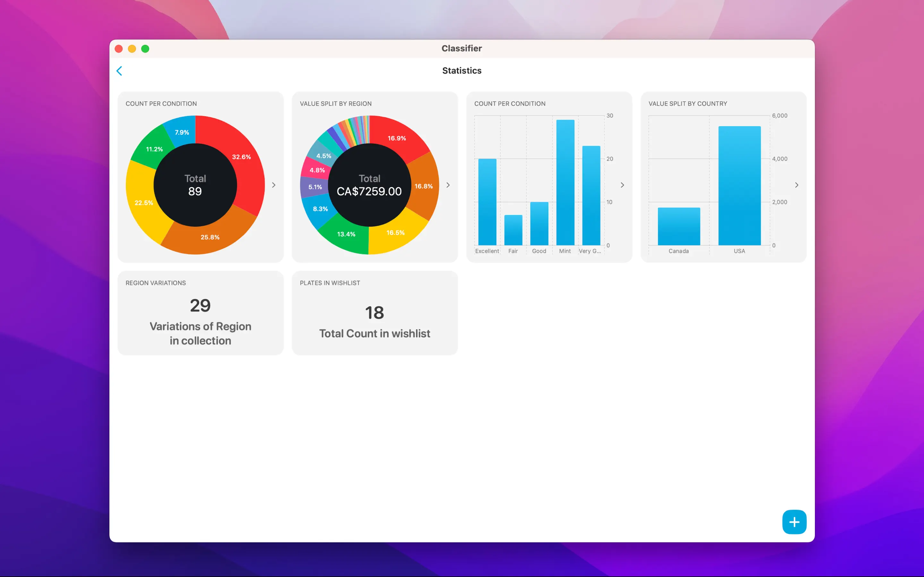Screen dimensions: 924x577
Task: Expand Count Per Condition pie chart chevron
Action: coord(274,185)
